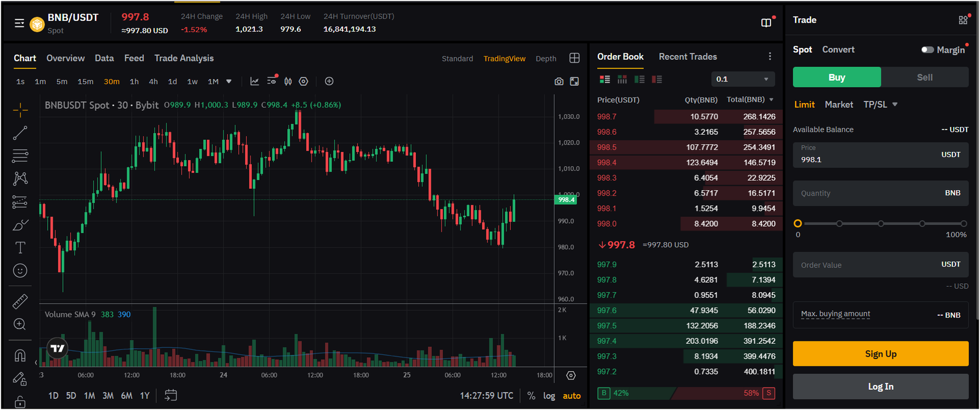Select the Fibonacci retracement tool
Image resolution: width=980 pixels, height=410 pixels.
coord(20,156)
